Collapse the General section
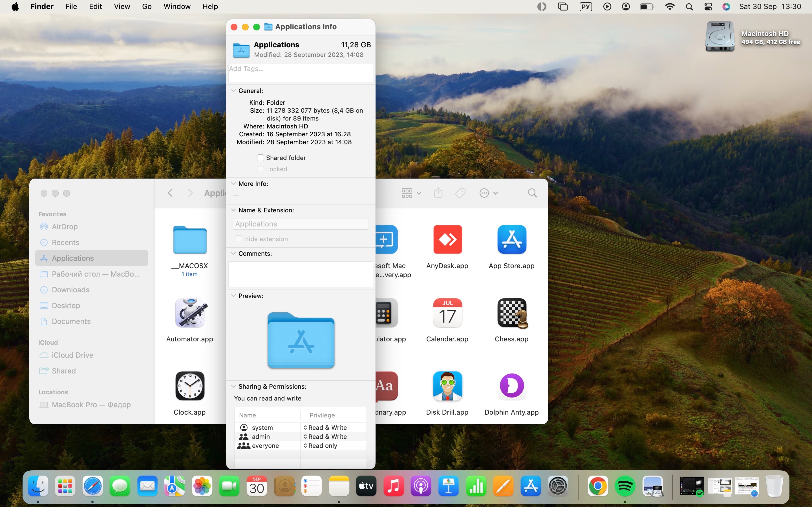The width and height of the screenshot is (812, 507). point(233,91)
